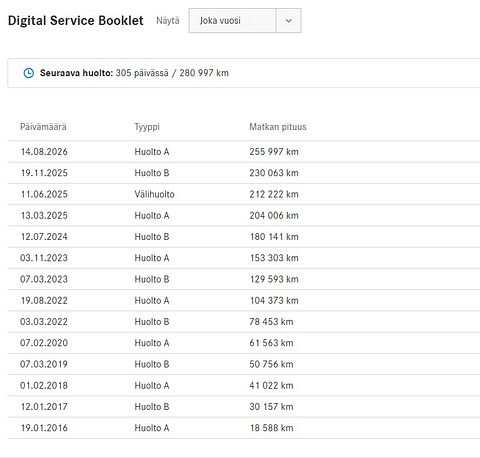Open the 'Joka vuosi' year filter dropdown
The width and height of the screenshot is (480, 458).
click(245, 21)
